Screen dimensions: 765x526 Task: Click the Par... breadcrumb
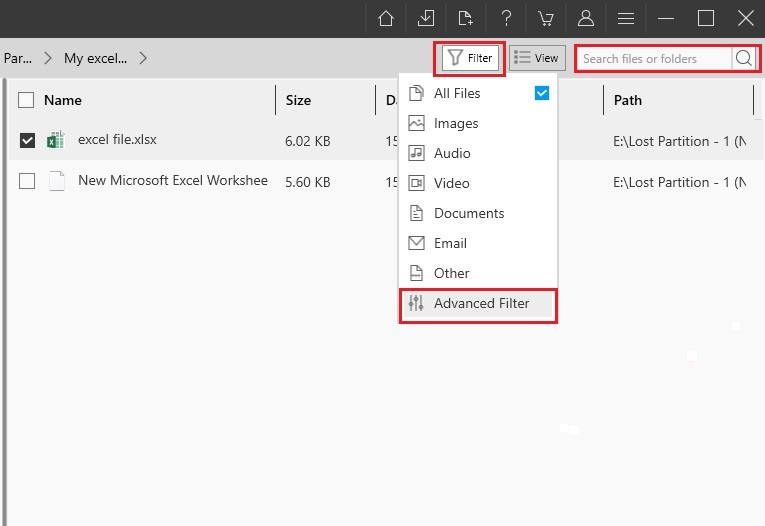click(18, 58)
